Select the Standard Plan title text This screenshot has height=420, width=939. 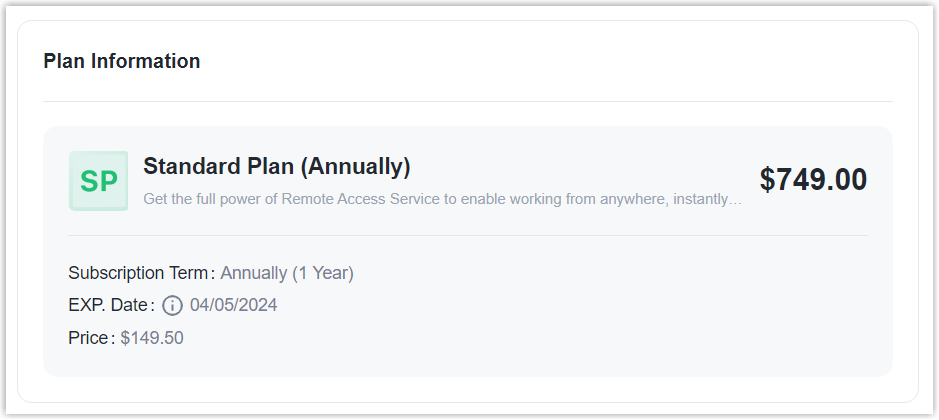219,166
